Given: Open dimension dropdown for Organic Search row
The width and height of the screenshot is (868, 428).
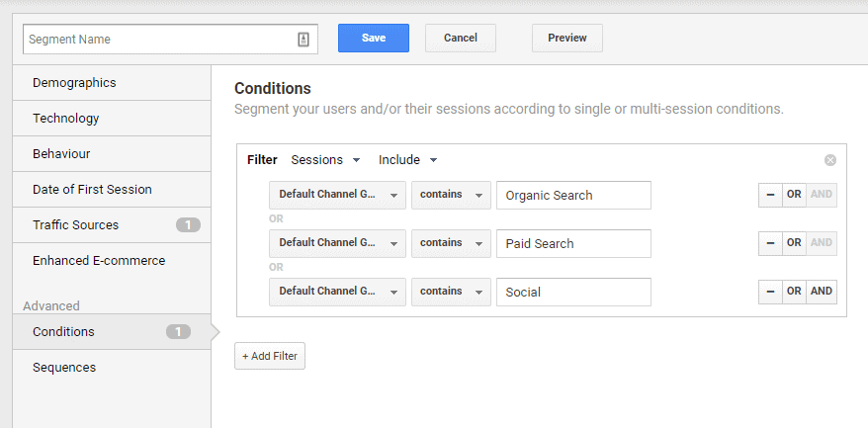Looking at the screenshot, I should [337, 195].
